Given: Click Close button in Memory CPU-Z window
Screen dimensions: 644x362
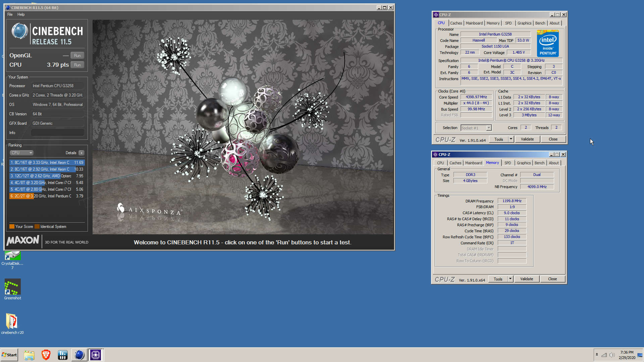Looking at the screenshot, I should point(552,279).
